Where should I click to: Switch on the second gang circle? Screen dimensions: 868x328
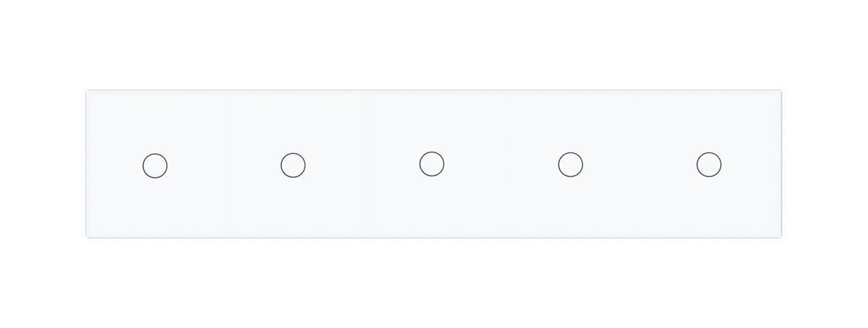pos(293,165)
